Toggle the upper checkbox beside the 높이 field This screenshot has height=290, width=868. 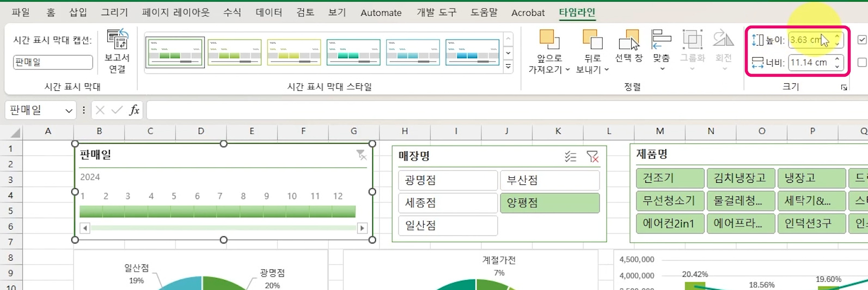pos(862,40)
